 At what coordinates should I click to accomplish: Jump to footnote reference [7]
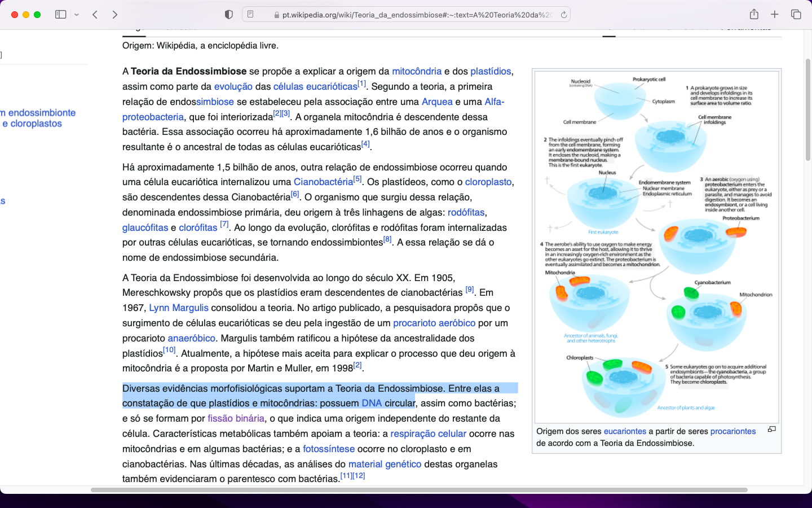[224, 224]
